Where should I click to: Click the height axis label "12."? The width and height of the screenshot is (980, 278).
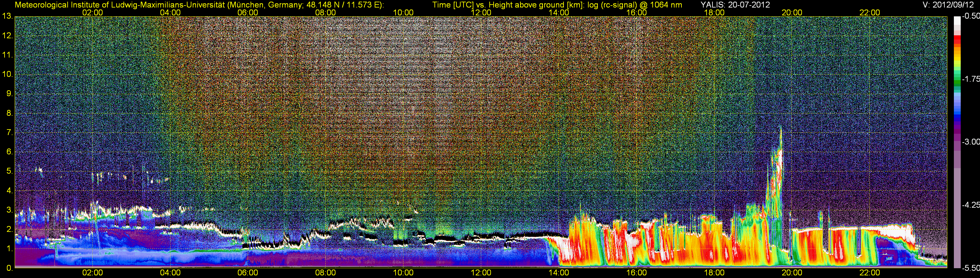click(7, 36)
